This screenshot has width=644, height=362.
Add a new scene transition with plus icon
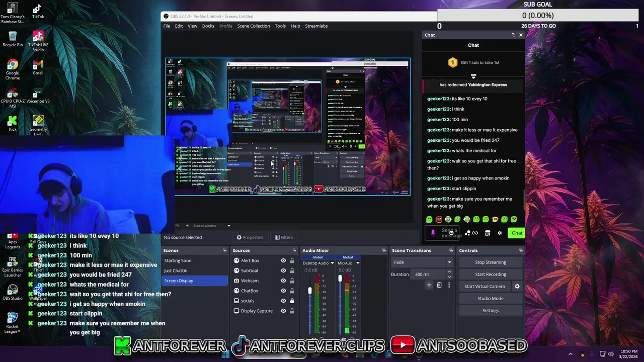click(x=429, y=285)
